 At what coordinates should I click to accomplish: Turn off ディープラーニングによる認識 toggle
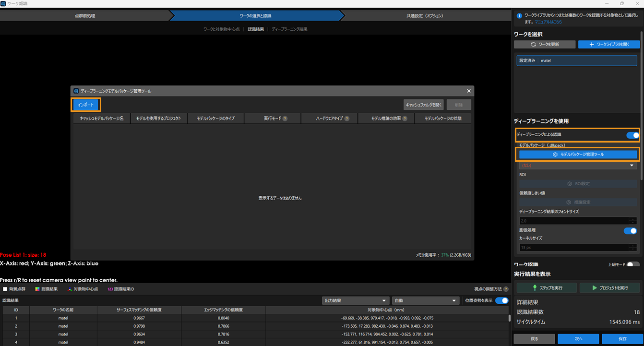632,135
